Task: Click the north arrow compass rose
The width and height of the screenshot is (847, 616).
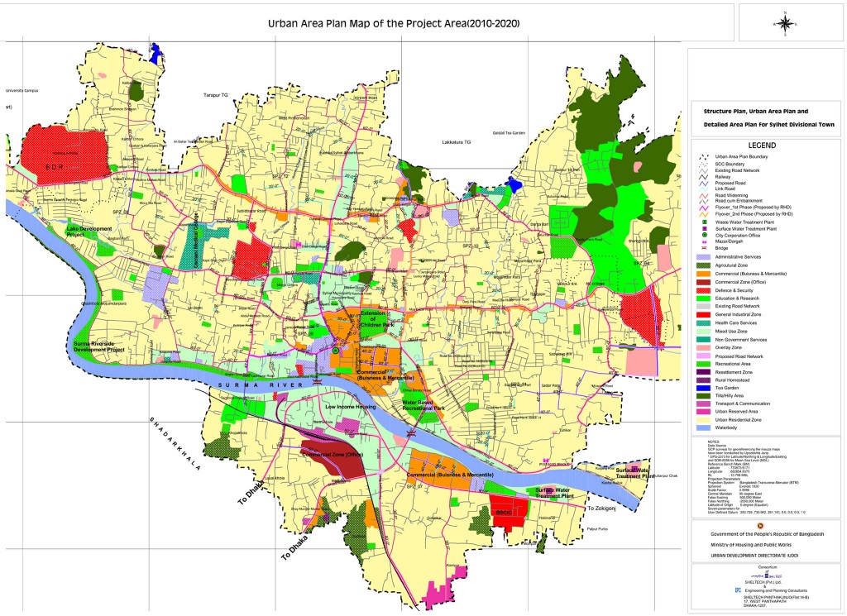Action: (x=785, y=23)
